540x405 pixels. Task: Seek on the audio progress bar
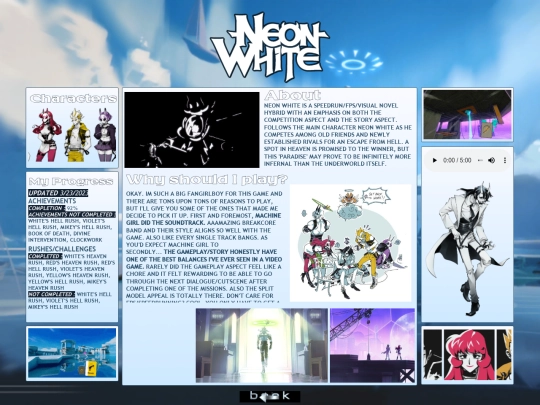480,160
